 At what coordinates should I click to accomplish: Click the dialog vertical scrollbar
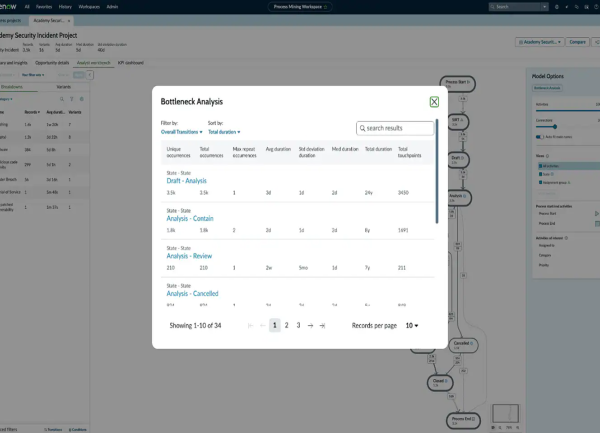coord(437,171)
